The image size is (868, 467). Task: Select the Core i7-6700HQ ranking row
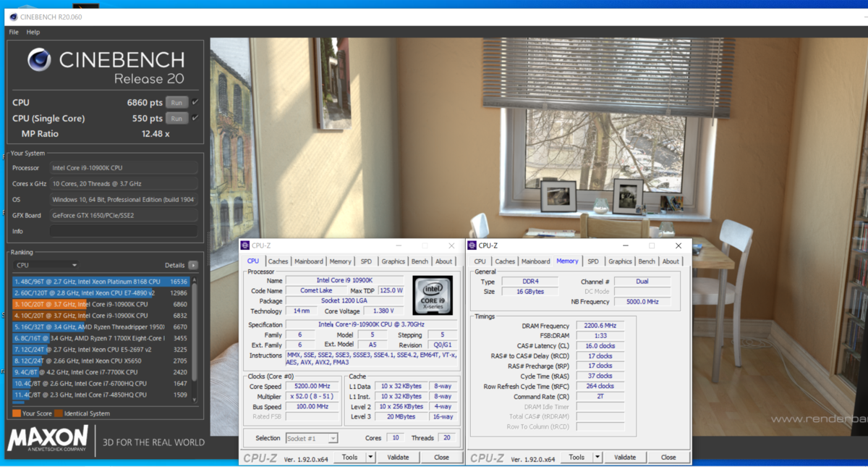(101, 384)
